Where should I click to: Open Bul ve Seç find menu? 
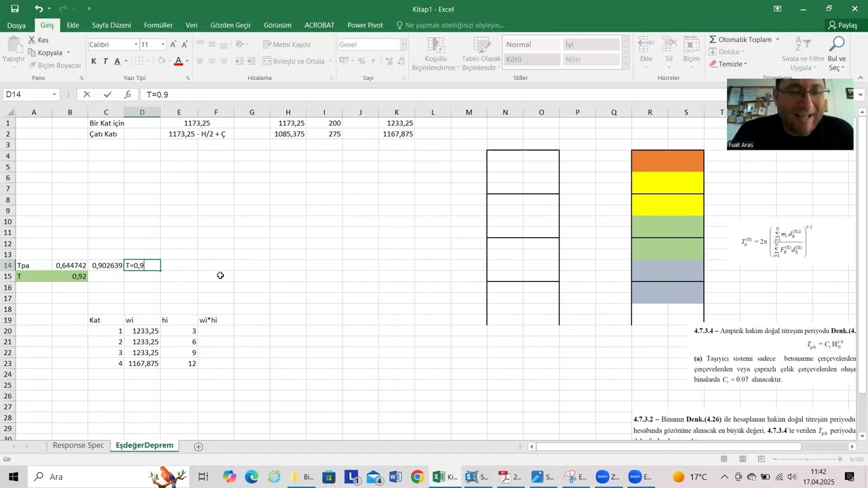point(837,54)
